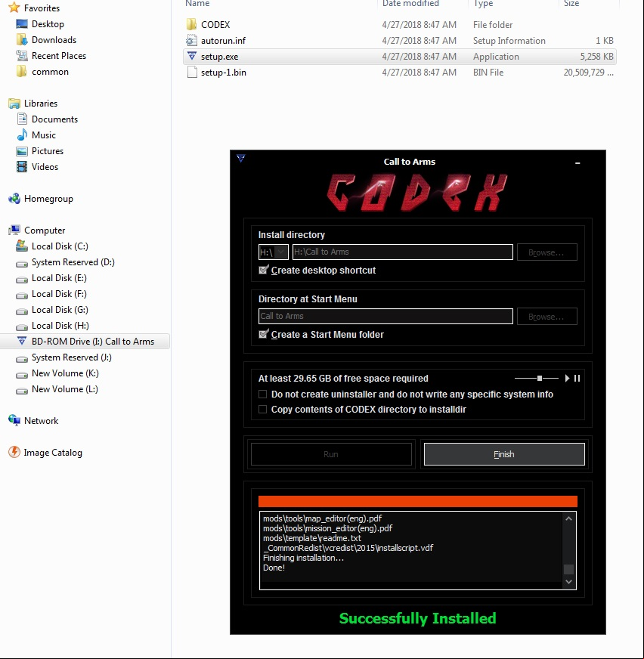Toggle Create a Start Menu folder checkbox
The image size is (644, 659).
tap(263, 334)
